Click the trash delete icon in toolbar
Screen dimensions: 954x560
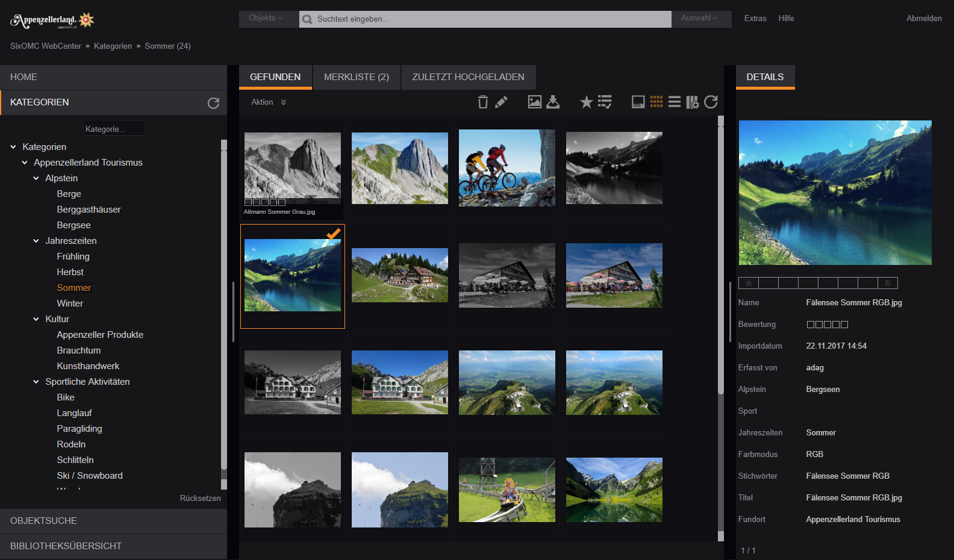[482, 102]
